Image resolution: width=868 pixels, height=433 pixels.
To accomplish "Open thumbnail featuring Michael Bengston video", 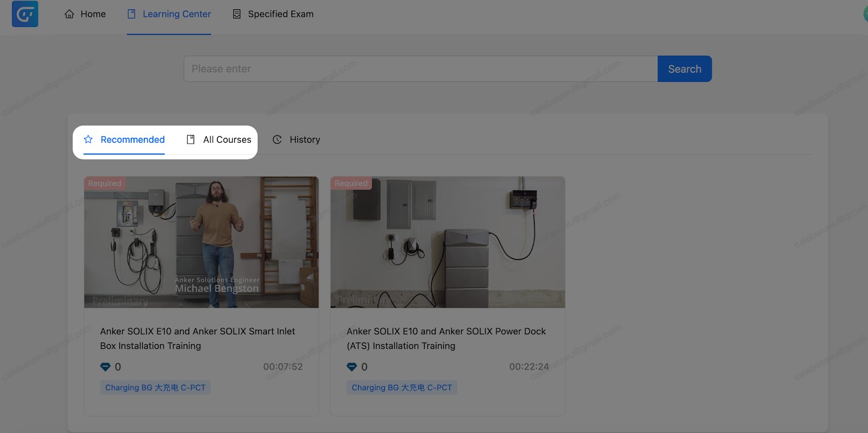I will [201, 242].
